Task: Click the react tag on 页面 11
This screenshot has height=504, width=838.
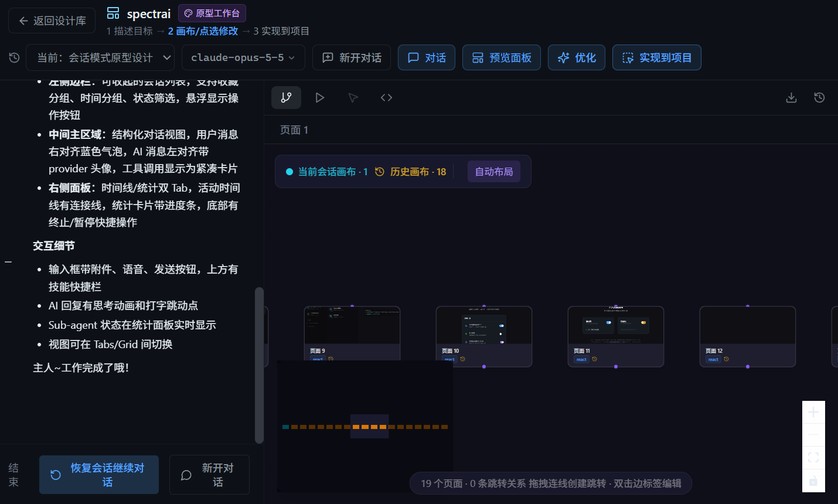Action: click(x=581, y=359)
